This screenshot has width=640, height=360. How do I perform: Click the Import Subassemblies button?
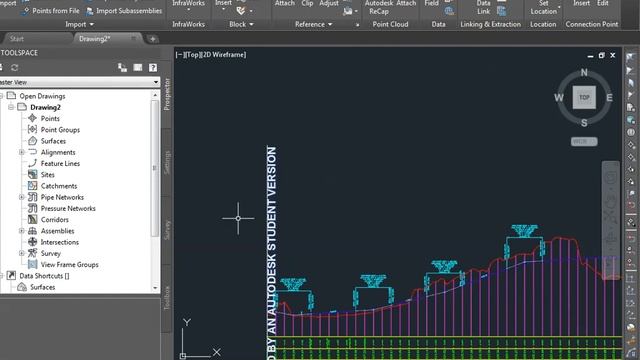point(124,11)
